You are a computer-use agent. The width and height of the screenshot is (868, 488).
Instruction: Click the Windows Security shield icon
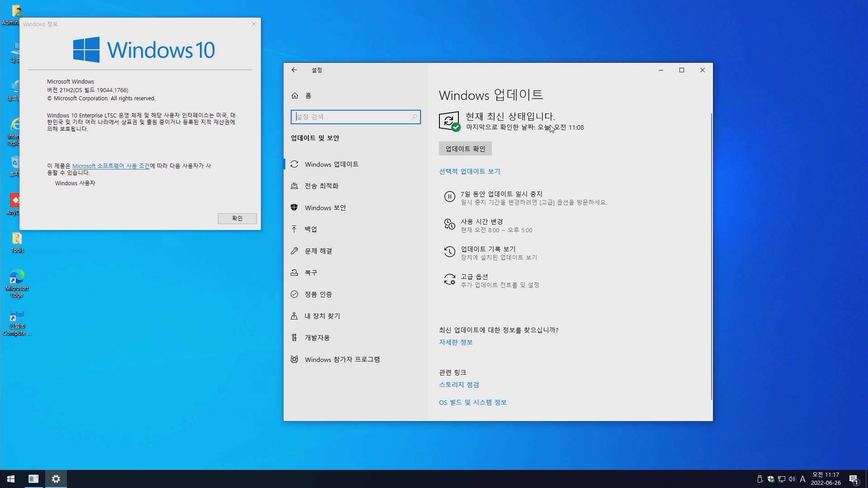tap(294, 208)
